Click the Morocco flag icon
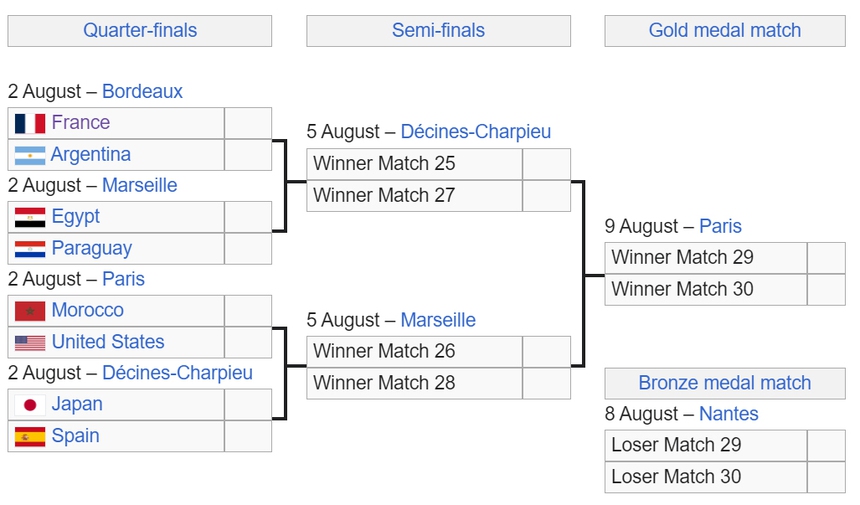 coord(30,311)
